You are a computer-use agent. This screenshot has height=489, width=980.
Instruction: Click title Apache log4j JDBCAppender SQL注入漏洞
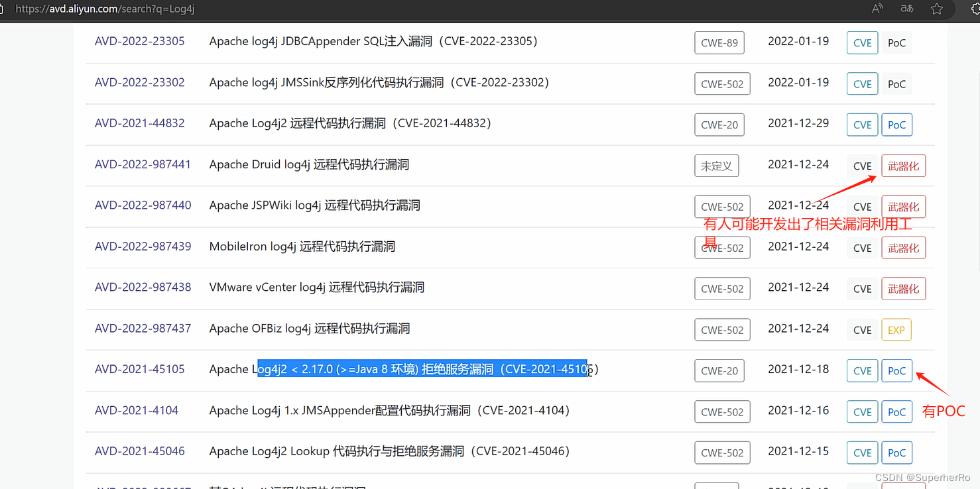[373, 41]
